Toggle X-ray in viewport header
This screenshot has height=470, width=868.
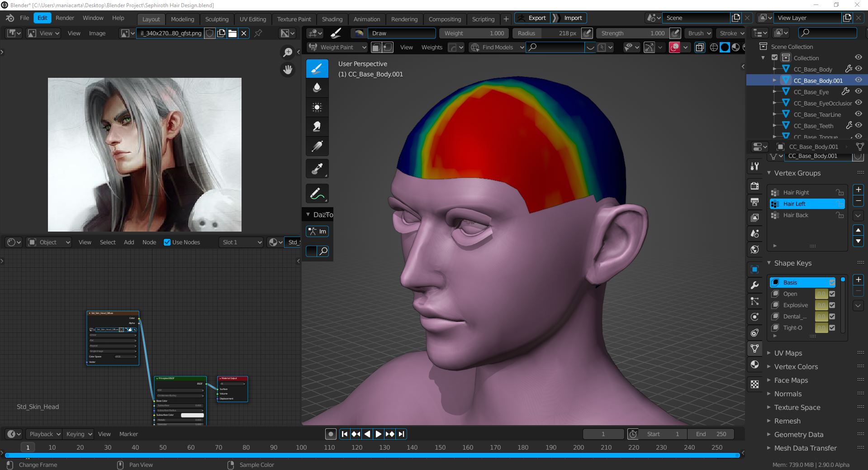point(699,47)
